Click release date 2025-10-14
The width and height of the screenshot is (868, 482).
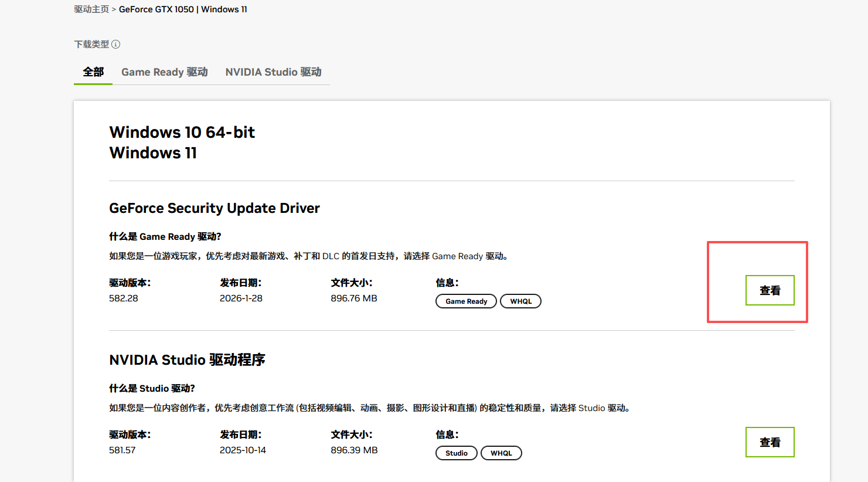243,450
